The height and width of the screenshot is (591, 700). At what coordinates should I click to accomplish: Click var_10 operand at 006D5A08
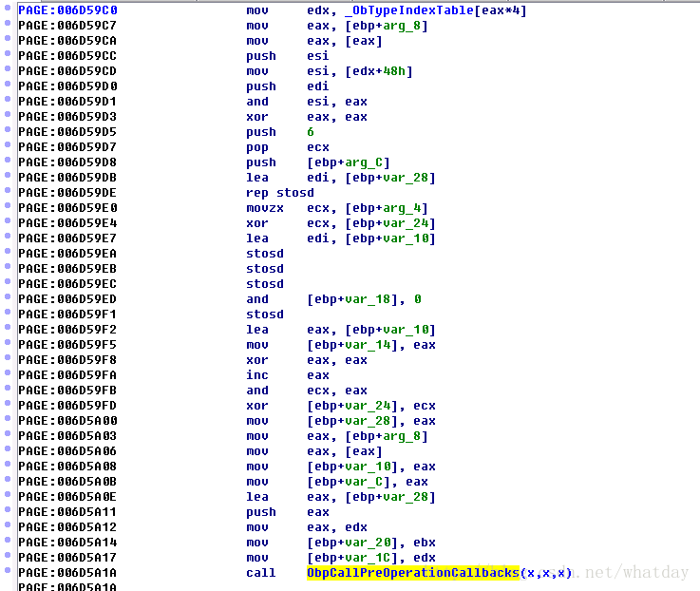[368, 467]
